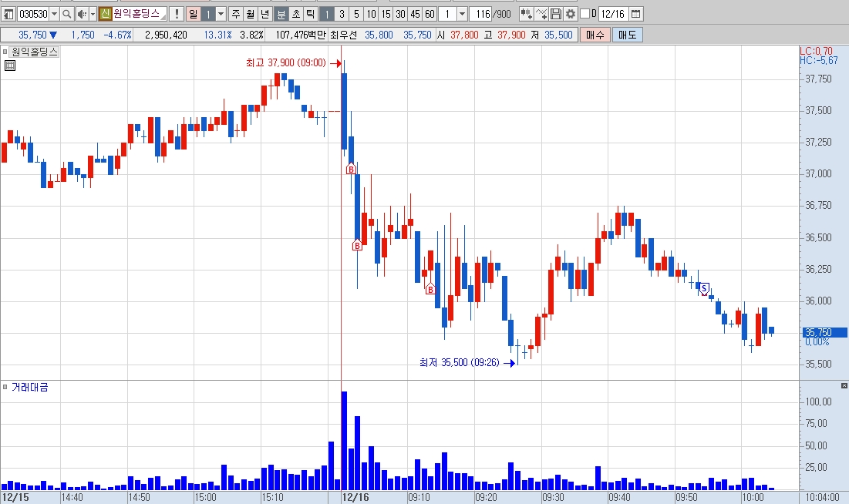Expand the stock code 030530 dropdown
Viewport: 849px width, 504px height.
pos(54,14)
